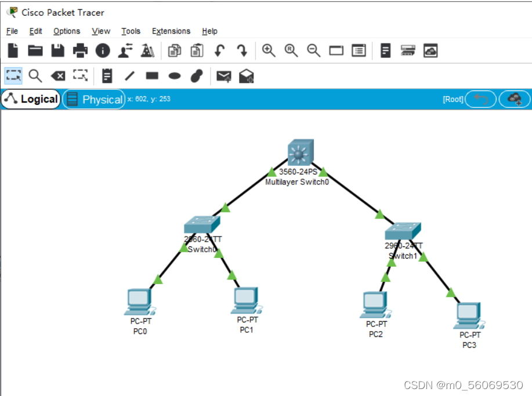Select the Draw Freeform tool
This screenshot has width=532, height=396.
point(197,76)
